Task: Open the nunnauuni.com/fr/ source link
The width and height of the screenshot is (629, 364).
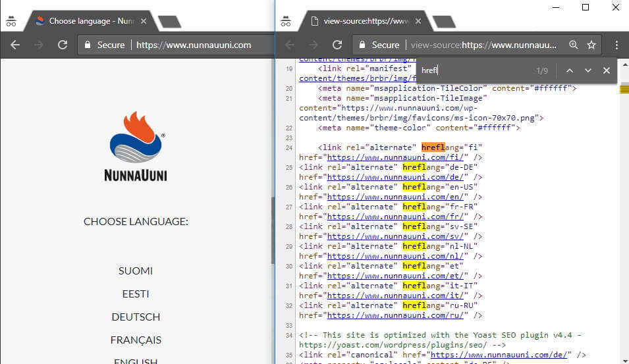Action: (395, 217)
